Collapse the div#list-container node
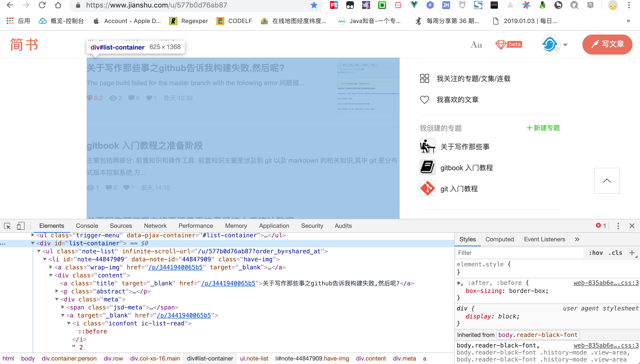Image resolution: width=640 pixels, height=364 pixels. (x=33, y=243)
